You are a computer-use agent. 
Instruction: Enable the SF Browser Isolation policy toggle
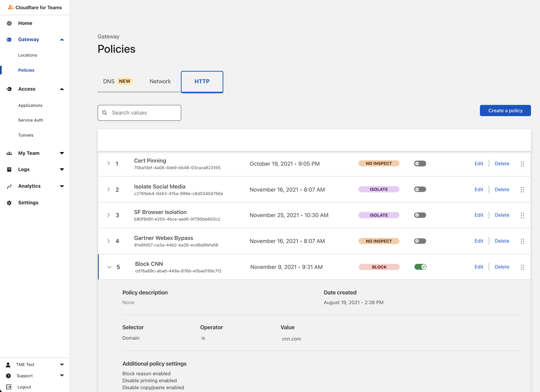click(x=420, y=215)
